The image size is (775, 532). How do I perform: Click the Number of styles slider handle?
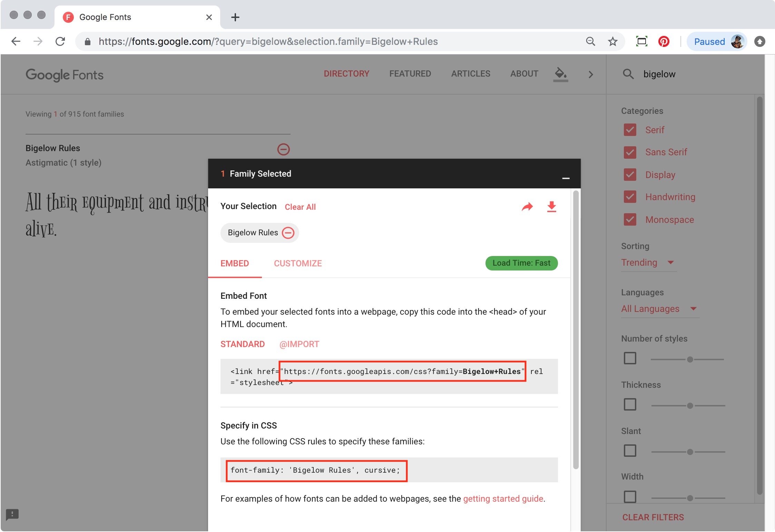pos(690,359)
